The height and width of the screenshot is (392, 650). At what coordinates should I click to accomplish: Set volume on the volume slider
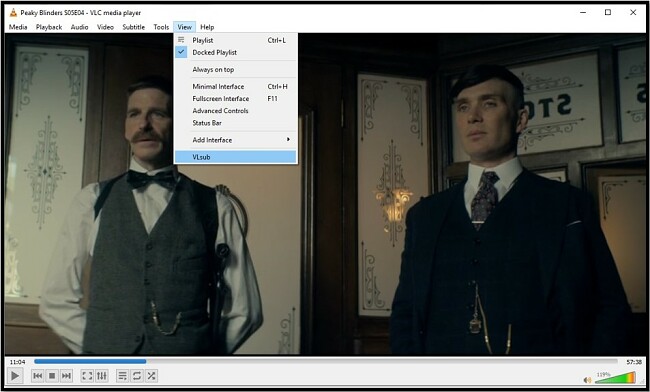(615, 377)
